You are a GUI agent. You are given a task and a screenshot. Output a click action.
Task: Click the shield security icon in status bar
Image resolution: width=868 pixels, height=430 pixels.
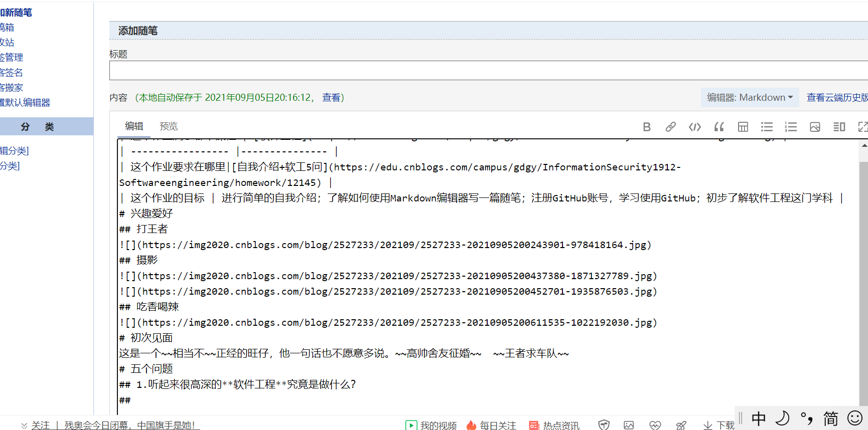604,425
